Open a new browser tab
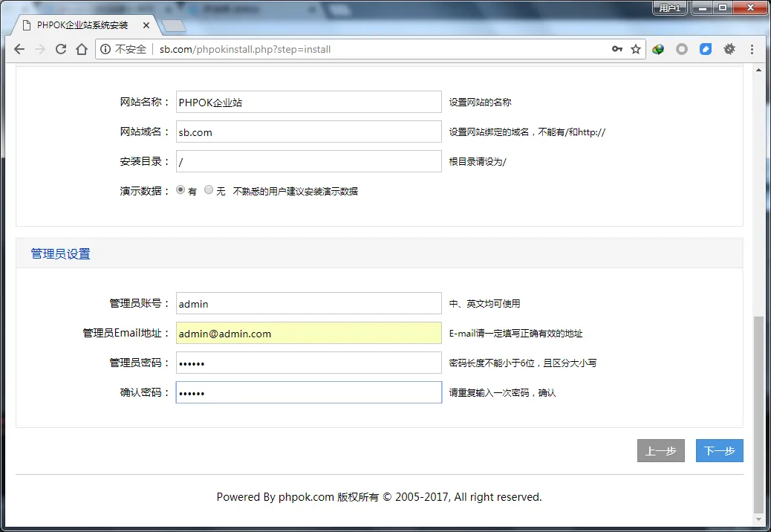Screen dimensions: 771x532 173,26
